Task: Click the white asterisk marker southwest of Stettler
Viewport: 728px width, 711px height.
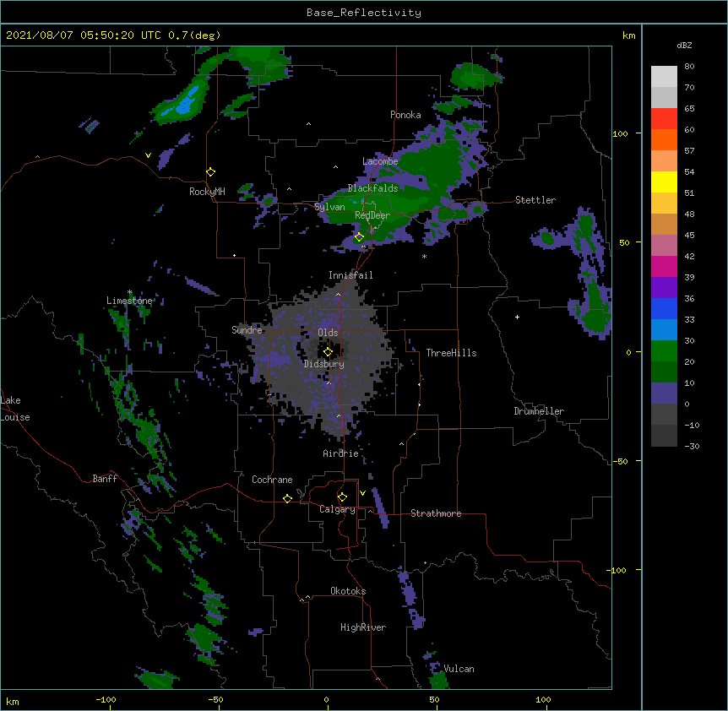Action: tap(424, 256)
